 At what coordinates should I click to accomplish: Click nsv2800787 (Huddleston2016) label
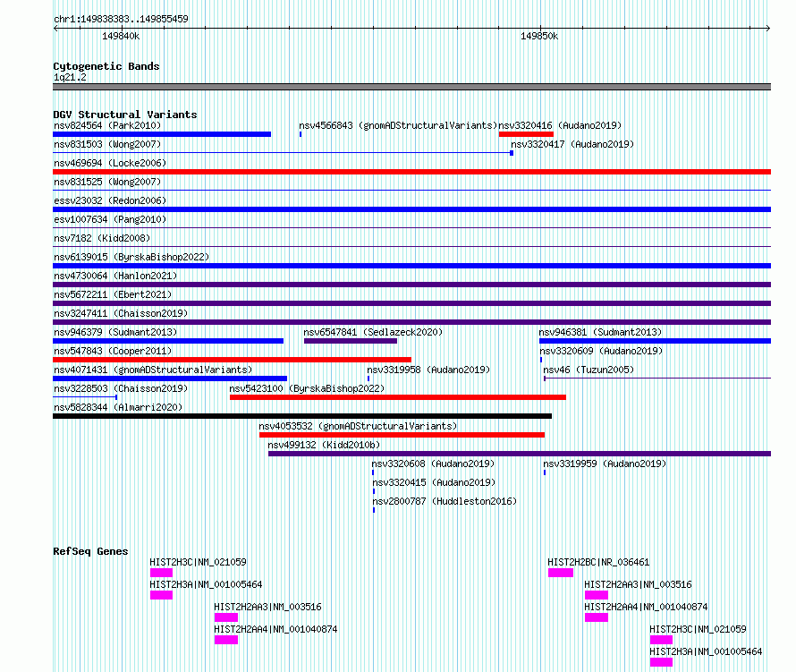click(x=445, y=501)
